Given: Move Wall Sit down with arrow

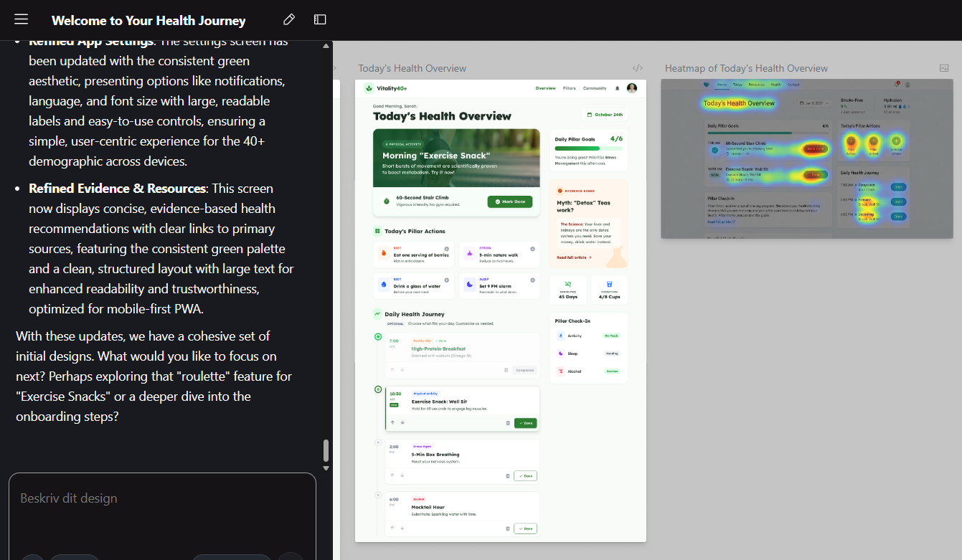Looking at the screenshot, I should [x=402, y=422].
